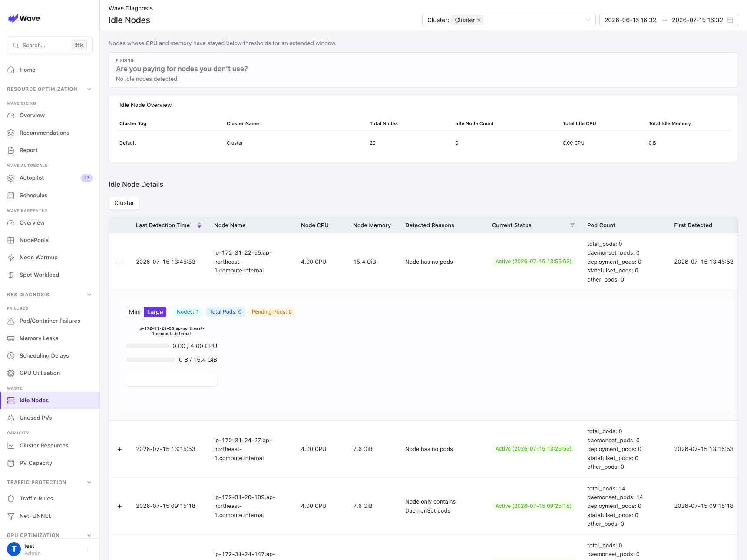Viewport: 747px width, 560px height.
Task: Click the Total Nodes value 20
Action: [x=373, y=143]
